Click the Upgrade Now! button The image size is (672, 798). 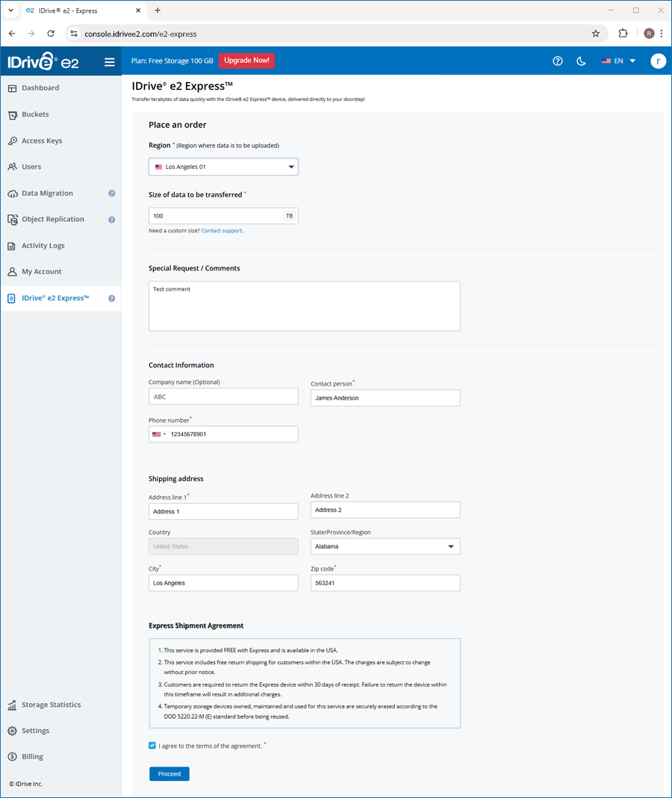246,61
